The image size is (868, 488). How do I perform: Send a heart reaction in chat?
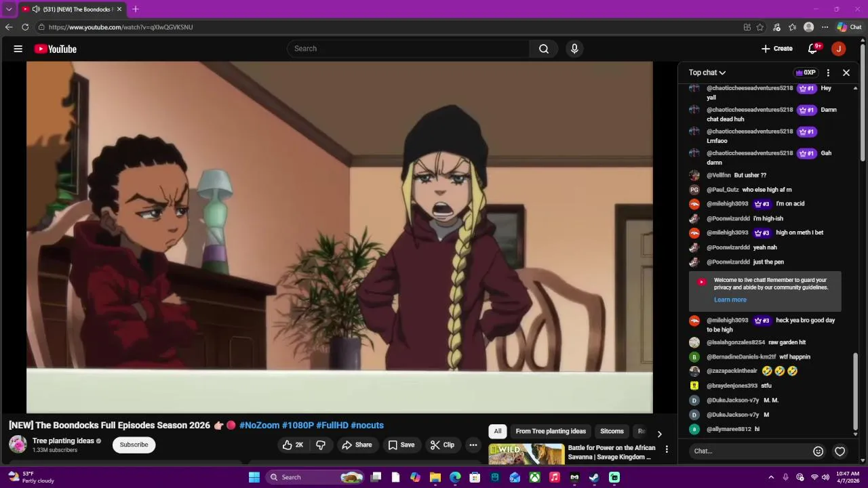840,451
